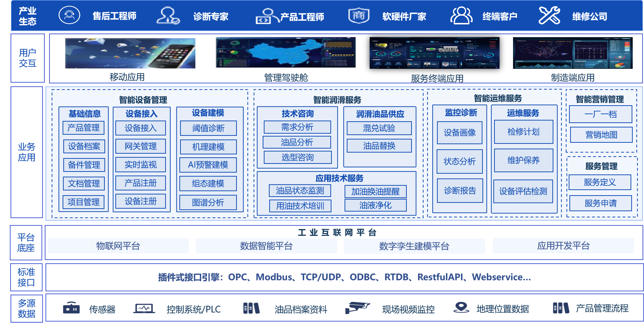Open the 制造端应用 dashboard thumbnail
Screen dimensions: 644x323
(x=572, y=53)
